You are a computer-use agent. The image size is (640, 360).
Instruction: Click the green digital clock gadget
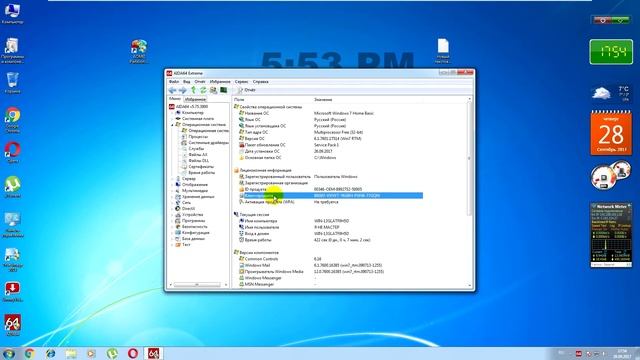(611, 52)
